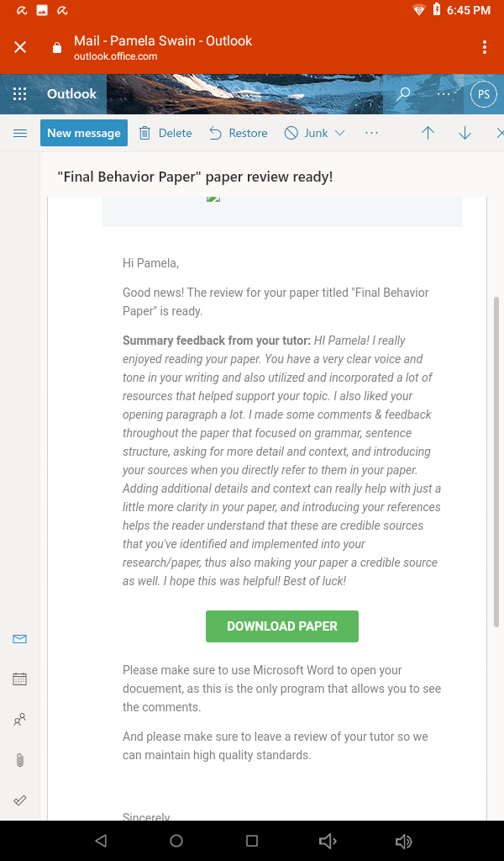Viewport: 504px width, 861px height.
Task: Open the Calendar icon in sidebar
Action: pyautogui.click(x=20, y=679)
